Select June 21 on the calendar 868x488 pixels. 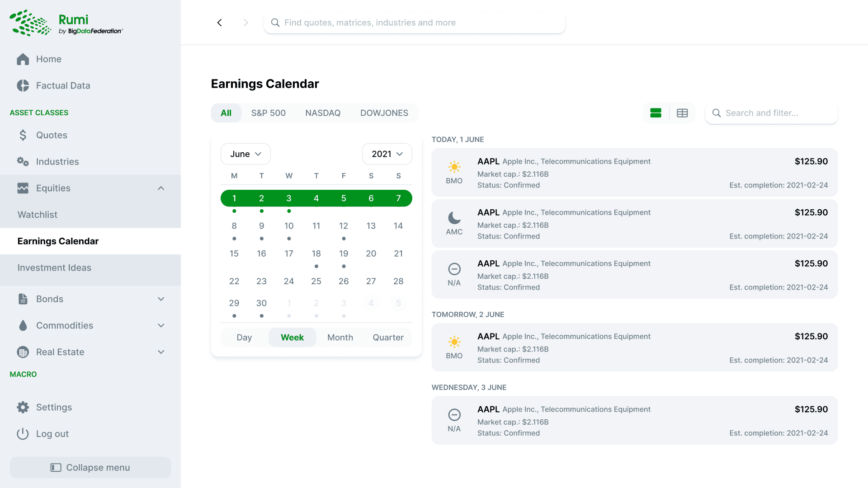(398, 253)
